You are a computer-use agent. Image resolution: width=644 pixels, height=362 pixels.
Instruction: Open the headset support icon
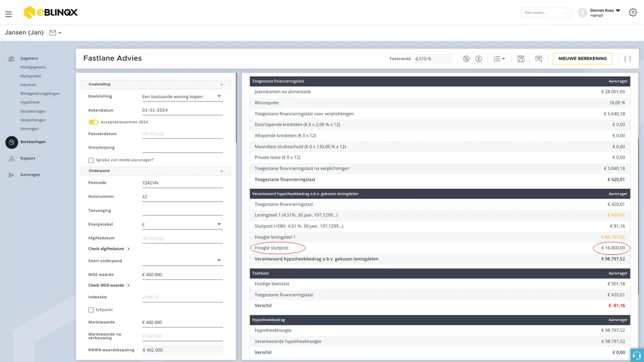(637, 355)
